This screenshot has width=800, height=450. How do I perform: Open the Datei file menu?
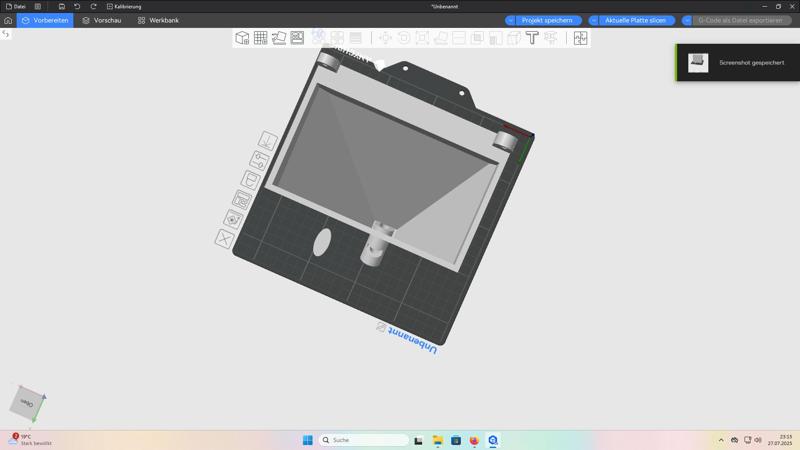tap(15, 7)
